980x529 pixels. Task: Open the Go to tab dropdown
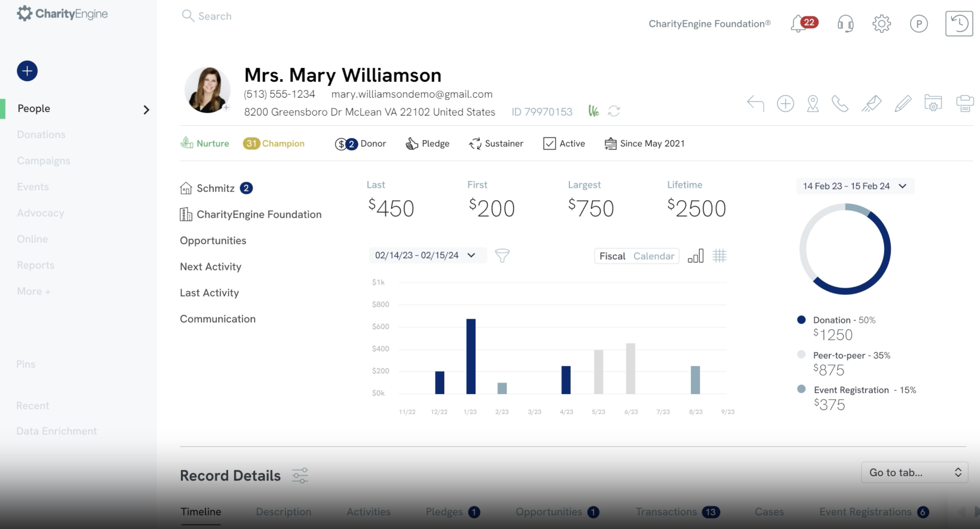click(914, 472)
